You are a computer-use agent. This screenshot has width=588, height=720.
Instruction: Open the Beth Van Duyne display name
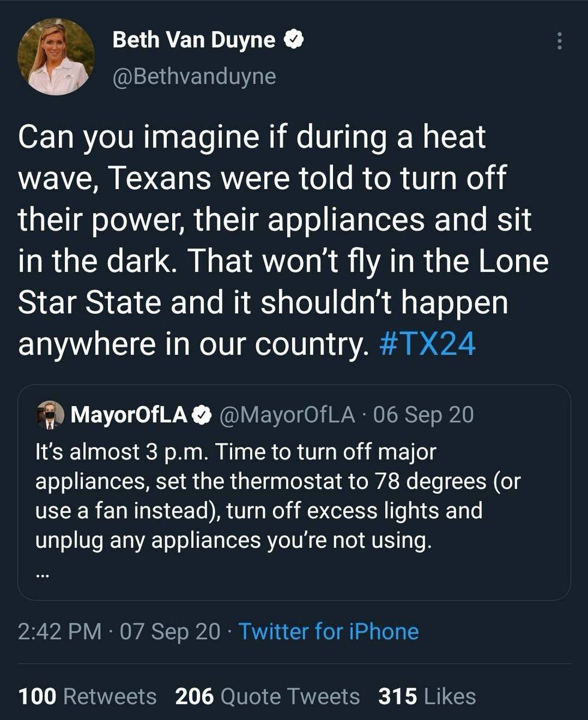(x=194, y=41)
